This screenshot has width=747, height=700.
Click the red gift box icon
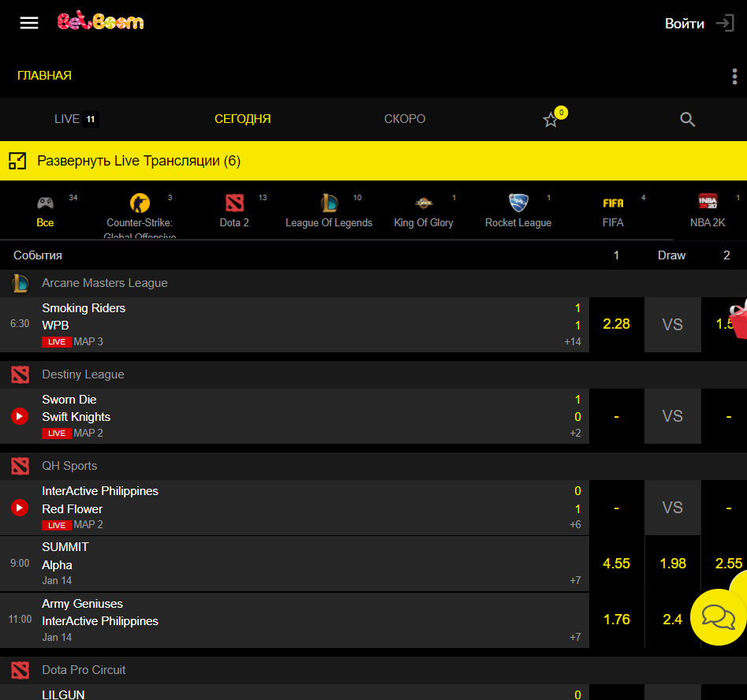click(x=738, y=319)
